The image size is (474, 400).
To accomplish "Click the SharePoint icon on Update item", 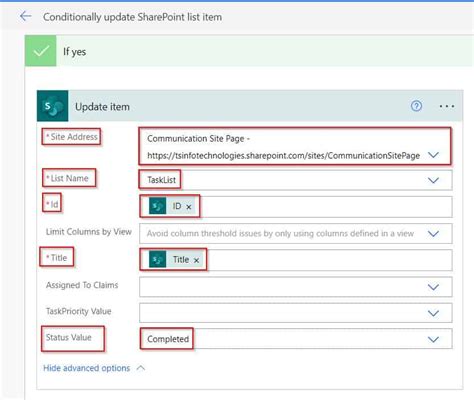I will click(x=52, y=106).
